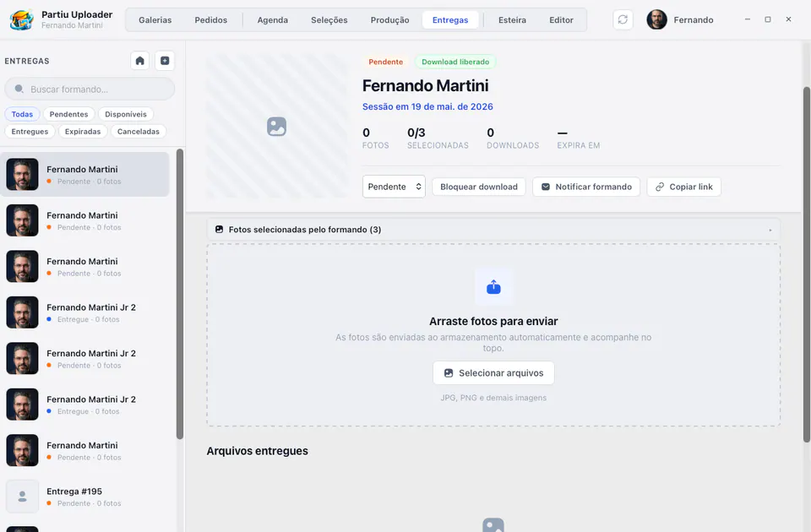Open the Pedidos tab
811x532 pixels.
[x=211, y=20]
